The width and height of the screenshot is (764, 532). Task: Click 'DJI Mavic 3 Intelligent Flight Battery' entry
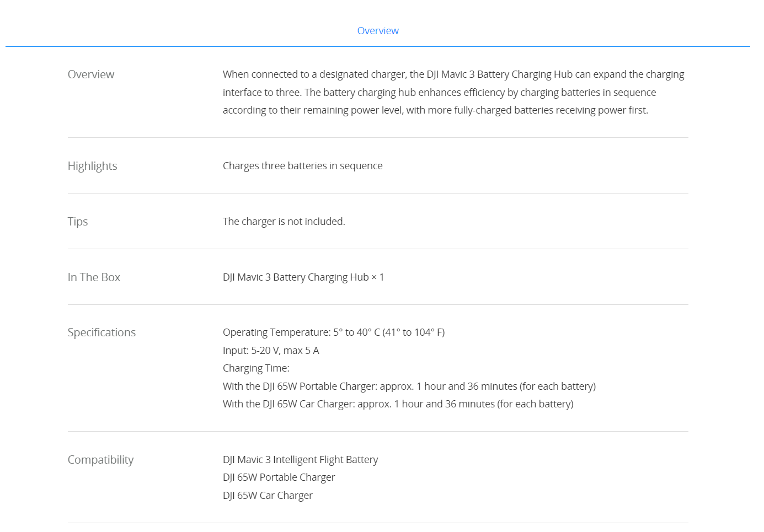(x=300, y=460)
